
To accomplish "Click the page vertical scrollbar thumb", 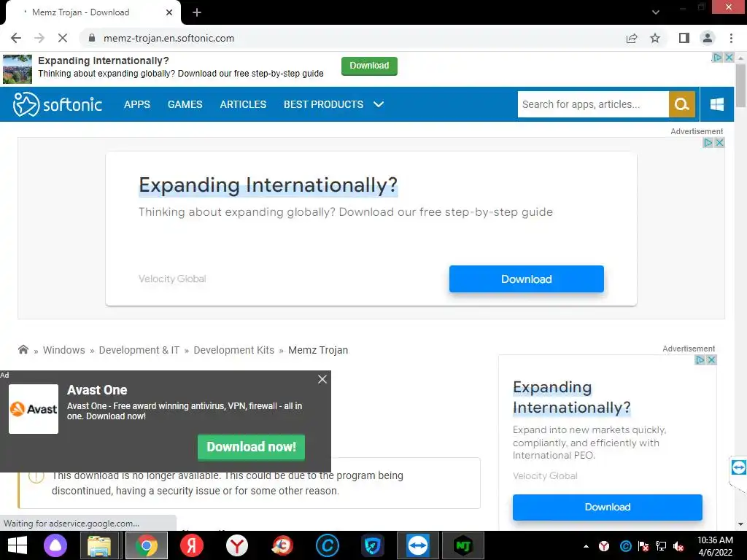I will 740,86.
